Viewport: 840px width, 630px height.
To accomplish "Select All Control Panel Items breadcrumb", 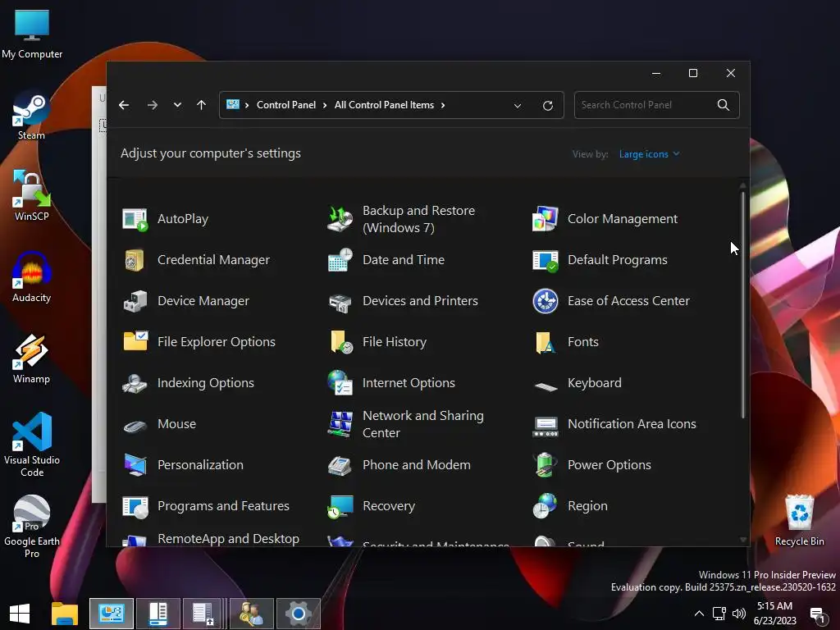I will point(384,105).
